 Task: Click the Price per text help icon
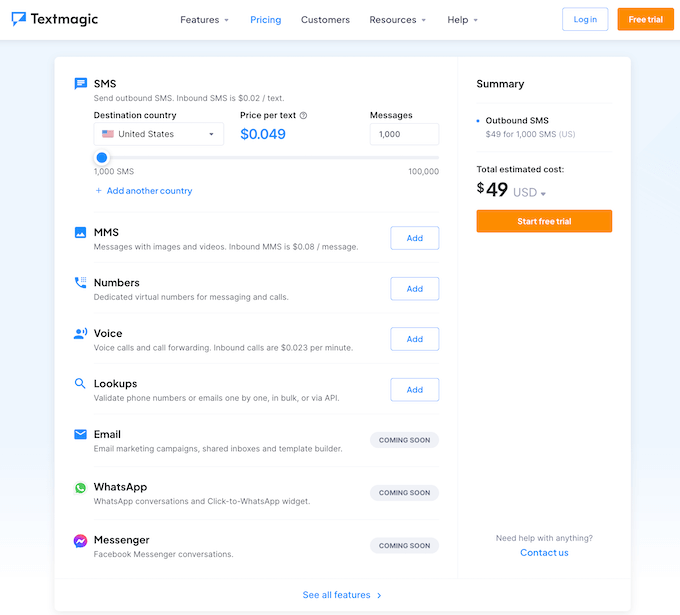pos(303,116)
